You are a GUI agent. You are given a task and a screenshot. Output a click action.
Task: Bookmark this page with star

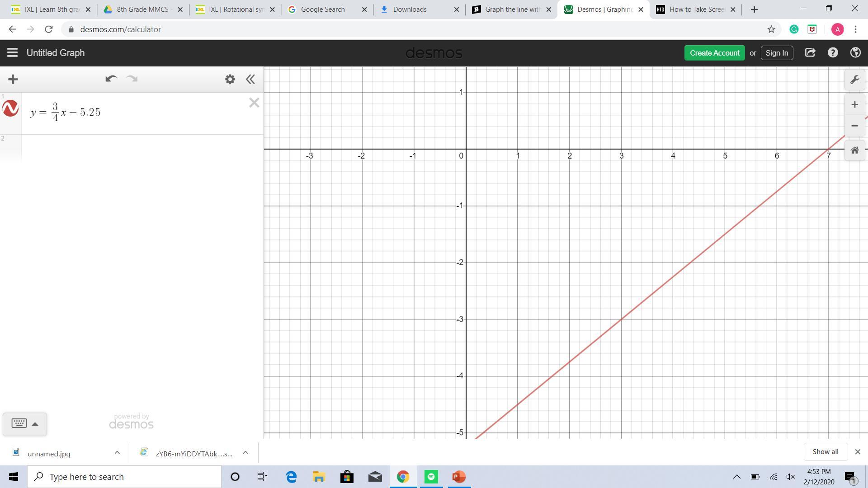pos(771,29)
